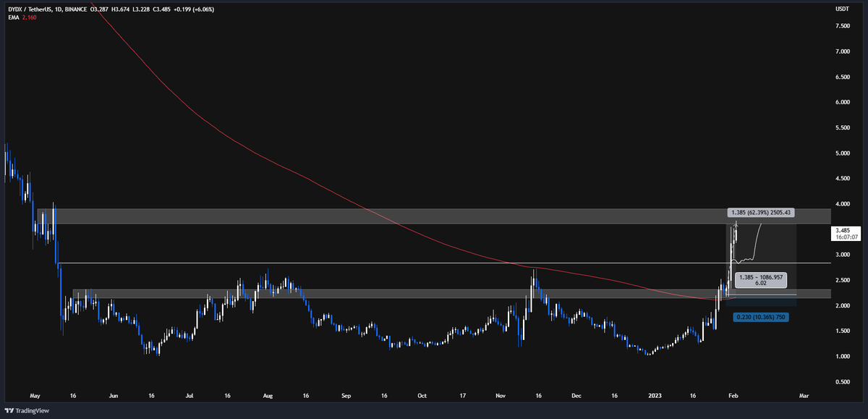The height and width of the screenshot is (419, 868).
Task: Click the Dec label on the time axis
Action: (x=576, y=397)
